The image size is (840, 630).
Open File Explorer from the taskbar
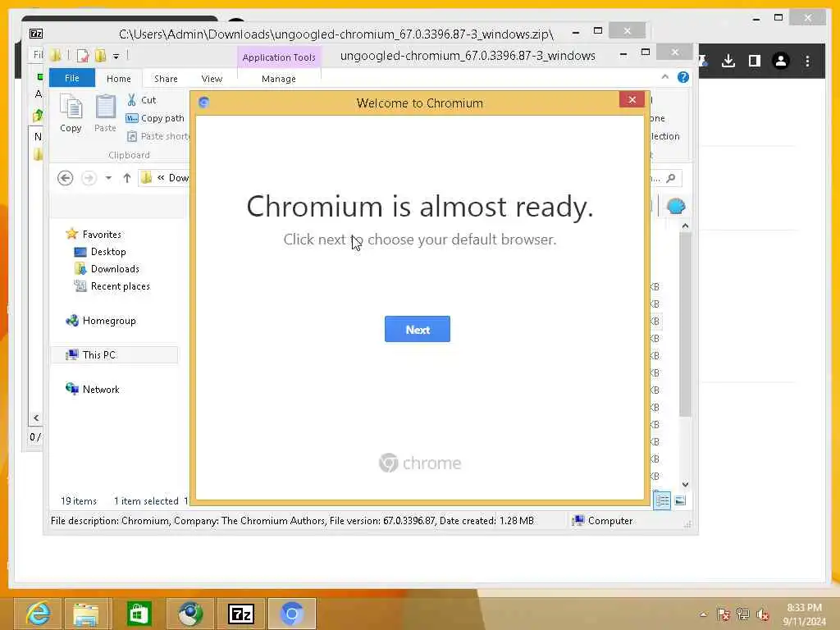tap(85, 614)
